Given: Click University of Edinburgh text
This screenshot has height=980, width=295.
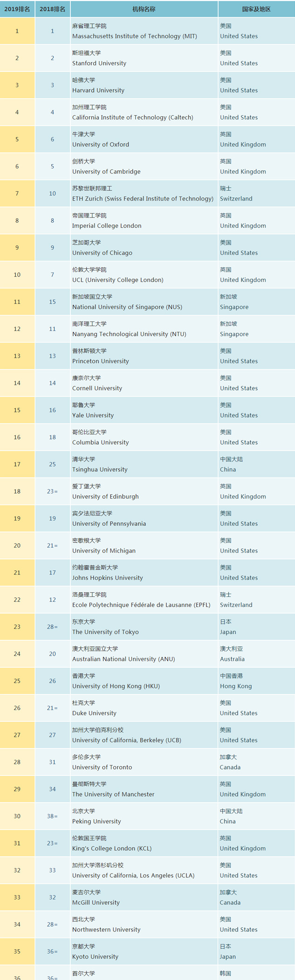Looking at the screenshot, I should 105,497.
